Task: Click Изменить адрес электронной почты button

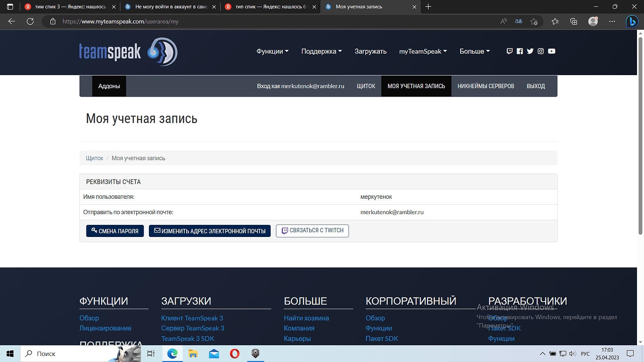Action: (210, 231)
